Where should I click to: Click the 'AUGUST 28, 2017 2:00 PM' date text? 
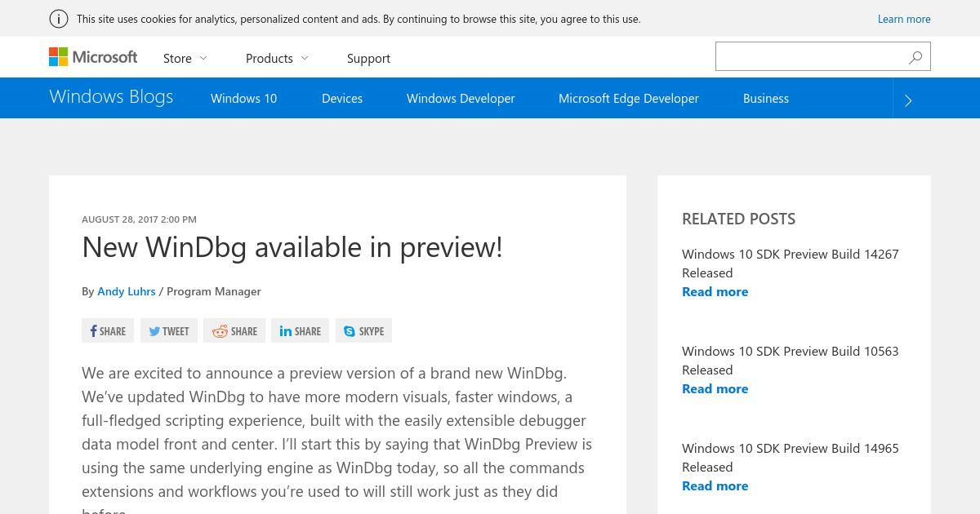139,219
